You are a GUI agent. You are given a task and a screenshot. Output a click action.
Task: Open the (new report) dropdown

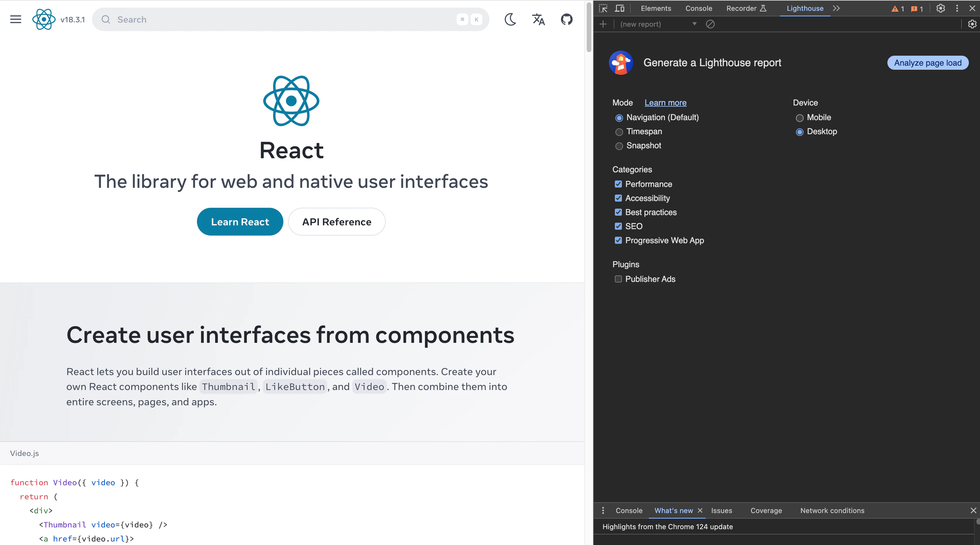[658, 24]
